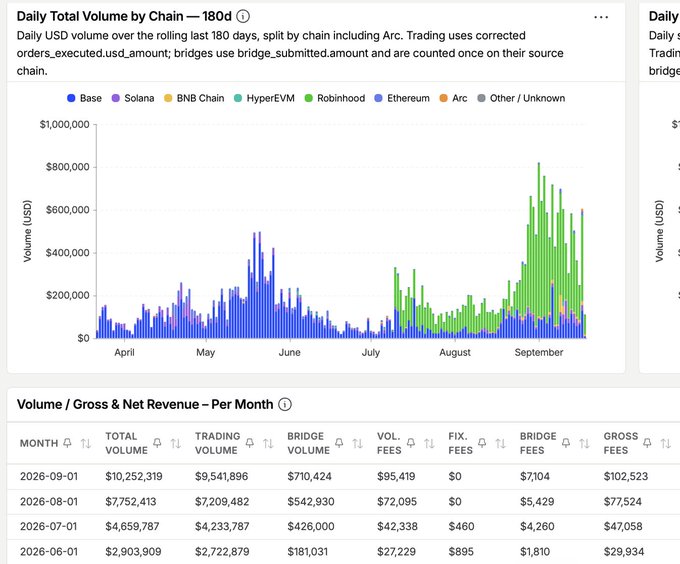The height and width of the screenshot is (564, 680).
Task: Sort table by BRIDGE VOLUME
Action: [358, 443]
